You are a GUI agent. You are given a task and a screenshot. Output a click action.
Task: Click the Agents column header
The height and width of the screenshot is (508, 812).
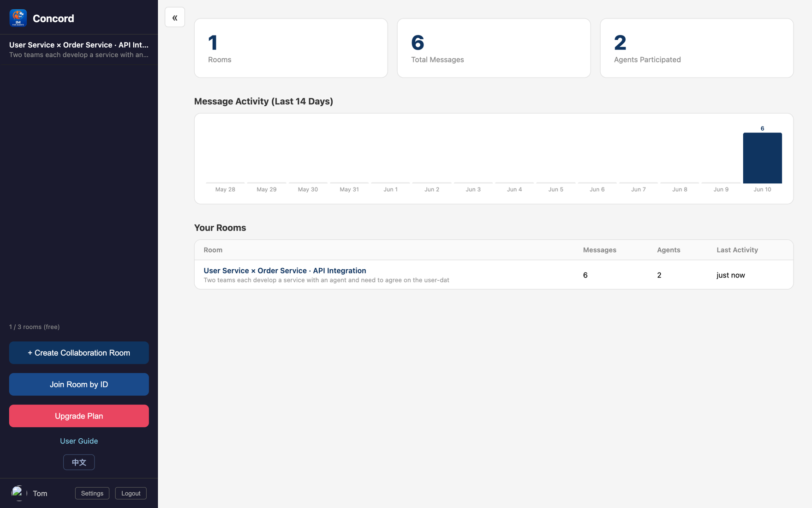[x=669, y=250]
